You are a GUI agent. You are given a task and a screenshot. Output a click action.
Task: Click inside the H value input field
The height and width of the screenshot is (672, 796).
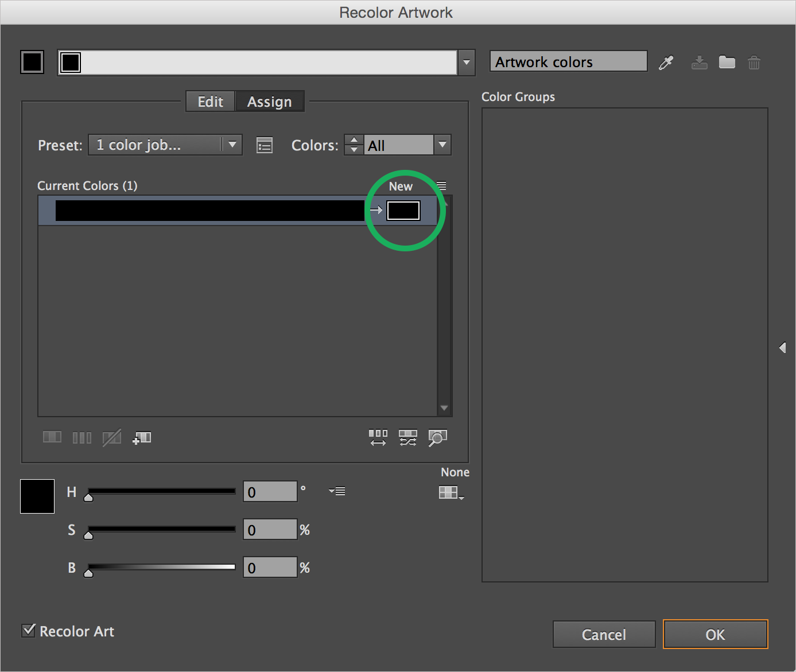(270, 491)
